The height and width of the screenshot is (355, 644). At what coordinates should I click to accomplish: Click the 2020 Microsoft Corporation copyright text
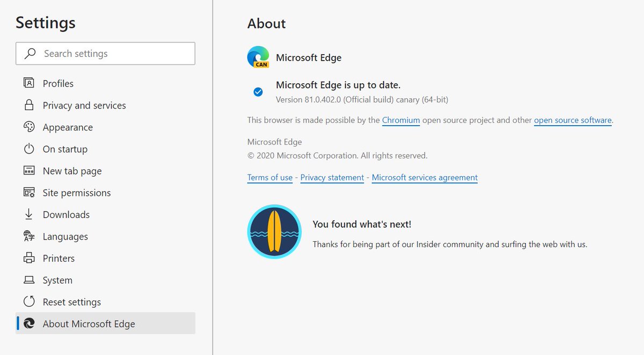(338, 156)
